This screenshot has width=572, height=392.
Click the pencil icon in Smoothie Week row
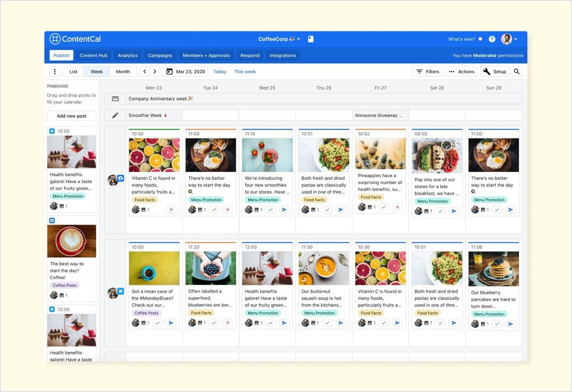pos(115,115)
